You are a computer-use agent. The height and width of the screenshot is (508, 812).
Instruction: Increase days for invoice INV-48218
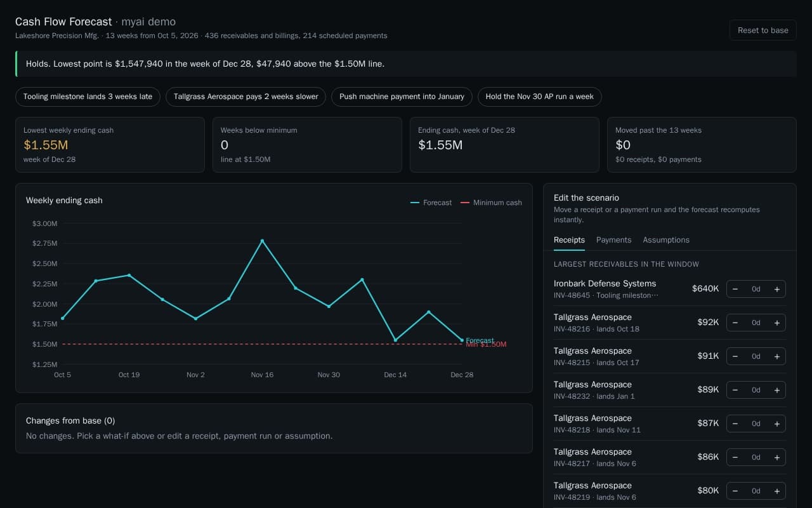(776, 424)
